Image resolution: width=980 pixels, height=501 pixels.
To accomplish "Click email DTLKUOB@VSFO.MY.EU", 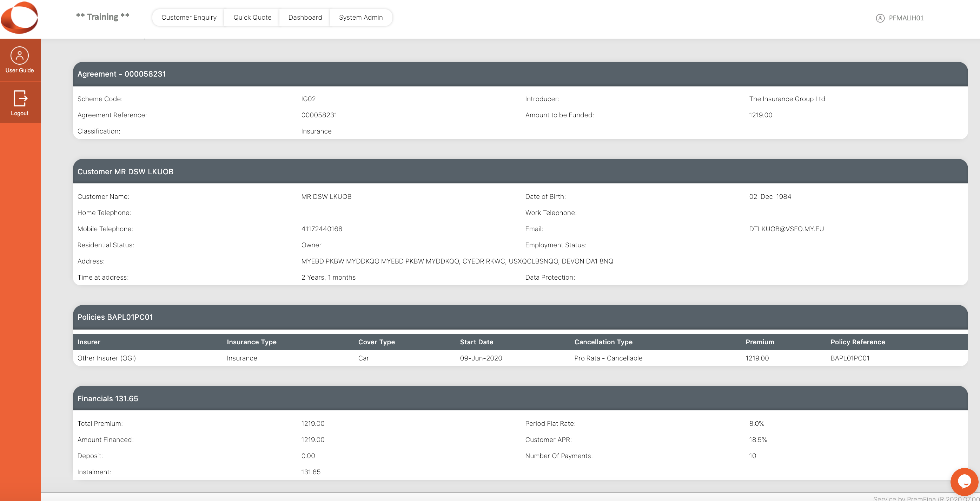I will (786, 229).
